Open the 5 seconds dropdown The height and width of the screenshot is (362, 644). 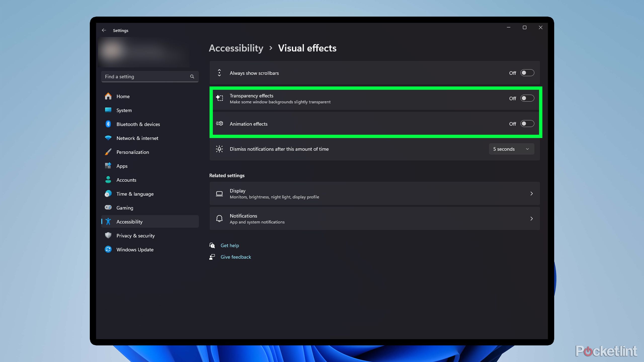pos(511,149)
